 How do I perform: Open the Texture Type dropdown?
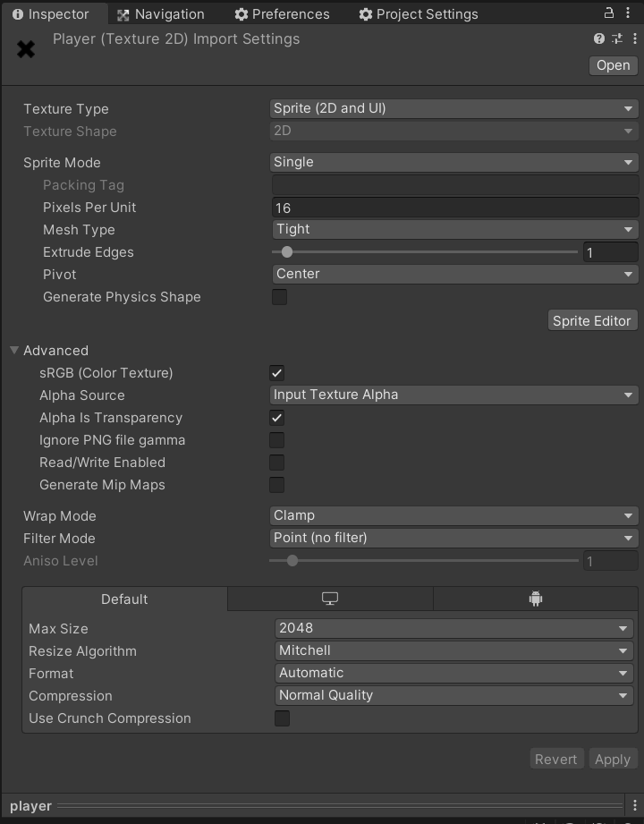(453, 108)
